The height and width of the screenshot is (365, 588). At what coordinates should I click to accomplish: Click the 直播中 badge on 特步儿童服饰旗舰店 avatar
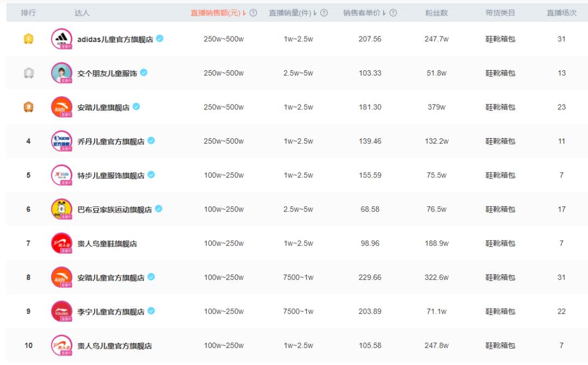tap(65, 184)
